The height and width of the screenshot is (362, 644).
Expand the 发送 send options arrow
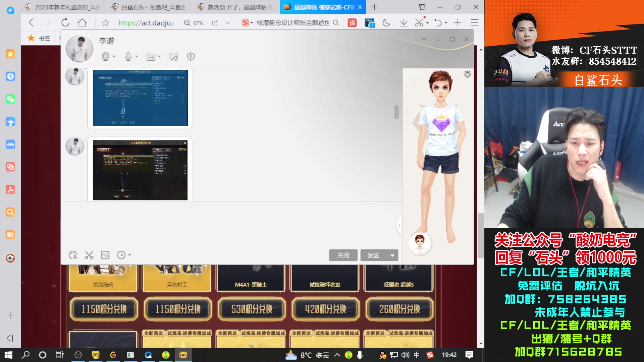pos(392,255)
